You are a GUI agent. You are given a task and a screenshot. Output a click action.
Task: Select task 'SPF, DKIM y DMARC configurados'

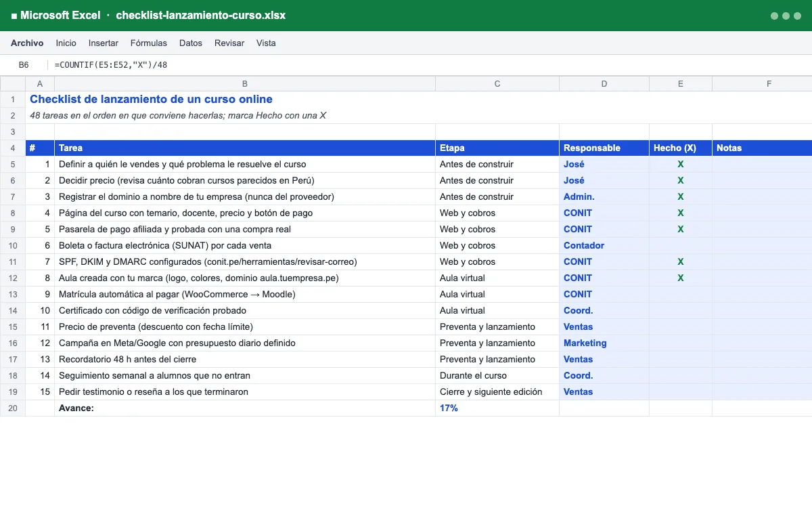click(245, 261)
